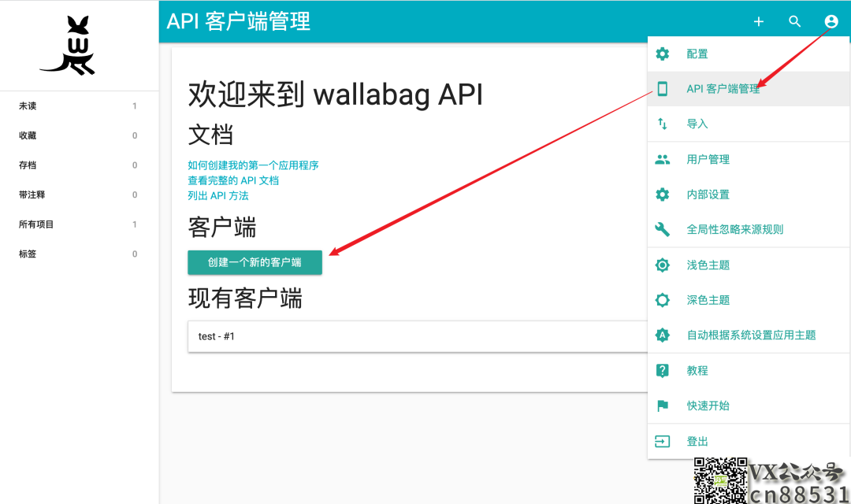Go to 内部设置 from the menu
The width and height of the screenshot is (851, 504).
click(x=749, y=195)
